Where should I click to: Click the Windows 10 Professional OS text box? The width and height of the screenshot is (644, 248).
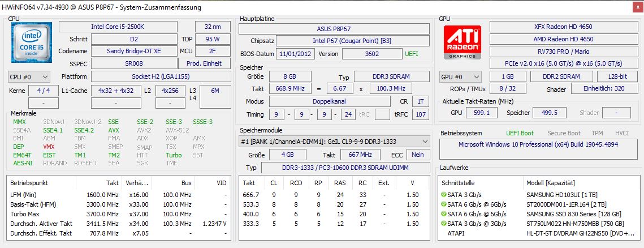tap(538, 149)
